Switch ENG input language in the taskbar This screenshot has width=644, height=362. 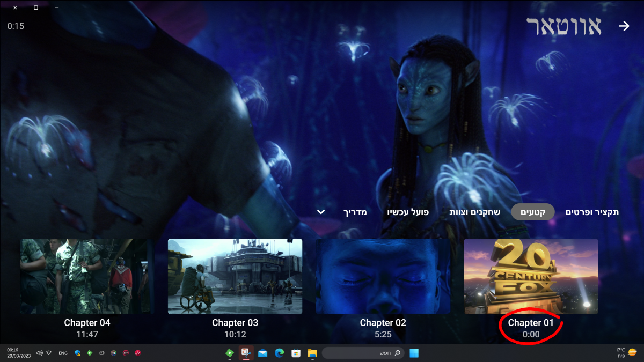[x=63, y=353]
